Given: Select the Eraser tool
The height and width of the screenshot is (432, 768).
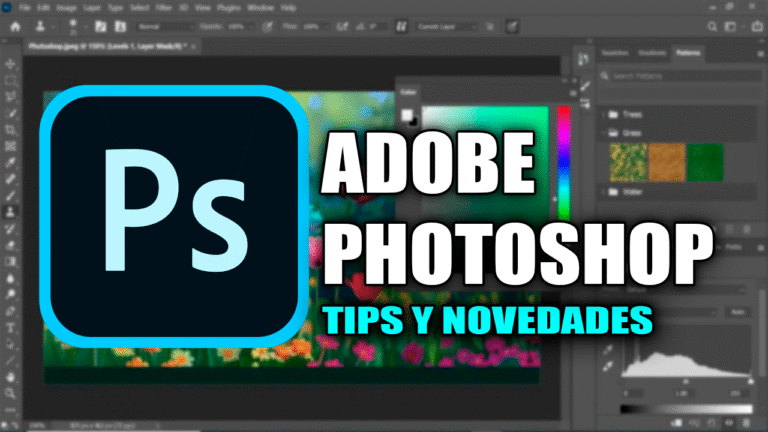Looking at the screenshot, I should (x=10, y=245).
